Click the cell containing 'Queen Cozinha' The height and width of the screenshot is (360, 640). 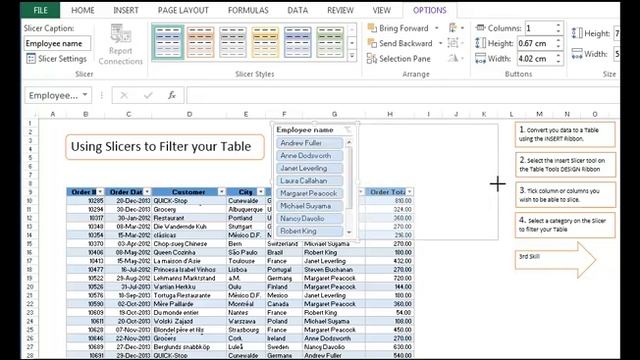click(x=189, y=253)
